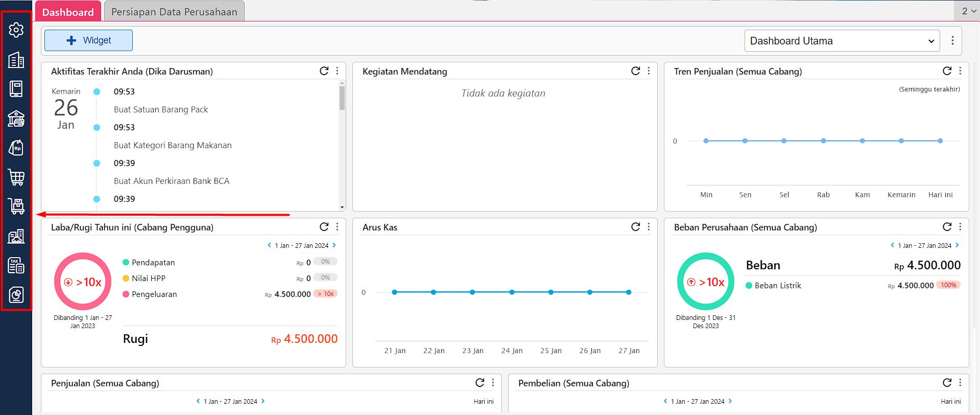
Task: Go to next period in Laba/Rugi widget
Action: 334,245
